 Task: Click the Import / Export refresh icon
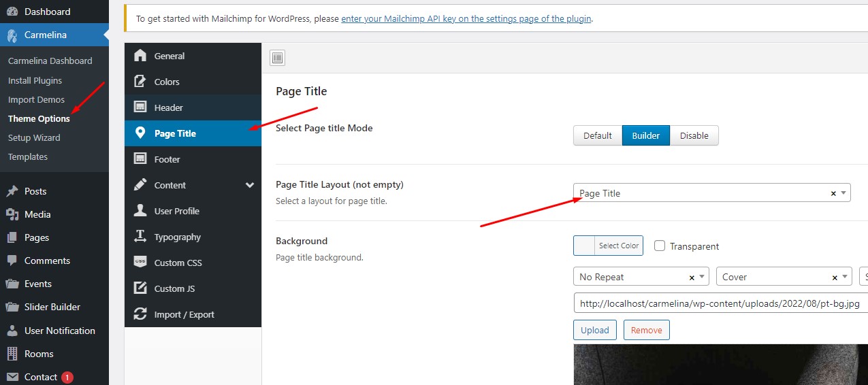140,314
